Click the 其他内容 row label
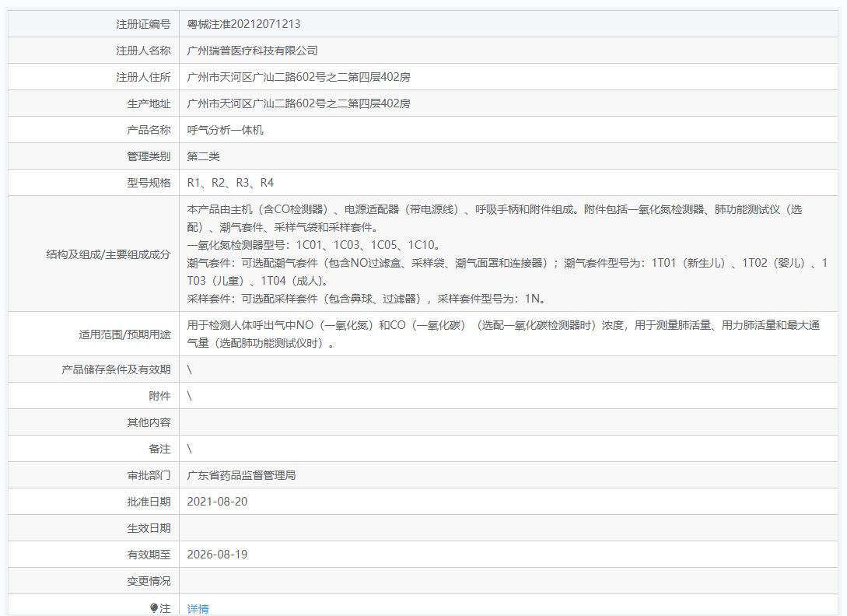 [x=149, y=422]
